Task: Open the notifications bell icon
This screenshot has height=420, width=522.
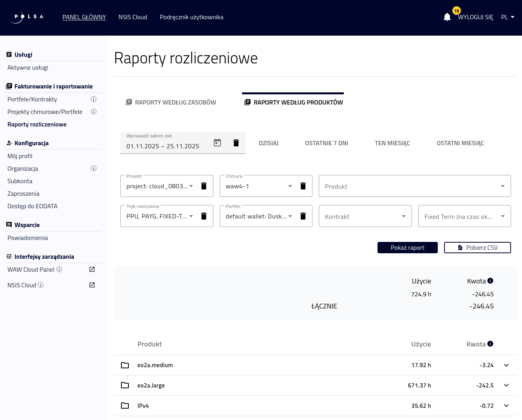Action: point(447,17)
